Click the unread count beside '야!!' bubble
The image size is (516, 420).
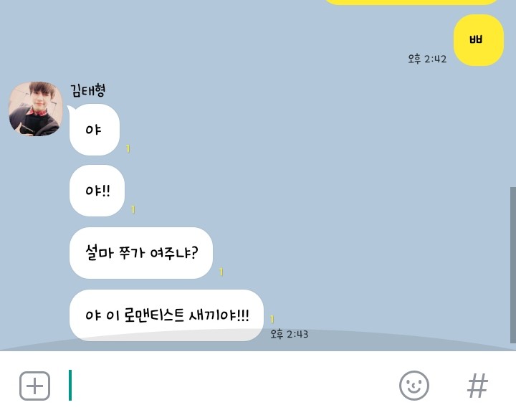pos(133,209)
